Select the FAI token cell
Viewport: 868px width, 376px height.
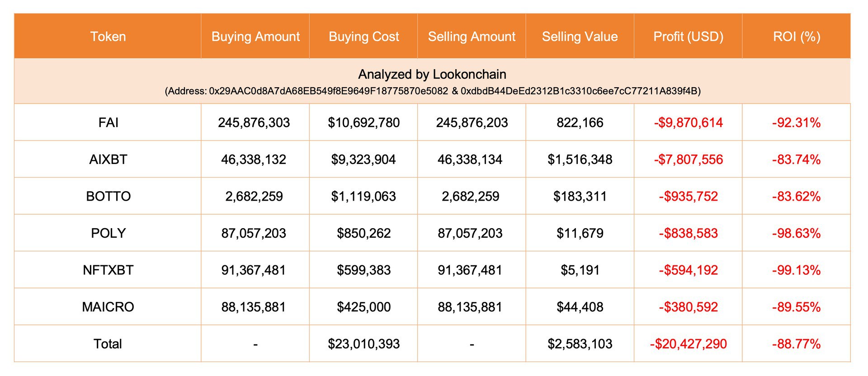pyautogui.click(x=108, y=122)
